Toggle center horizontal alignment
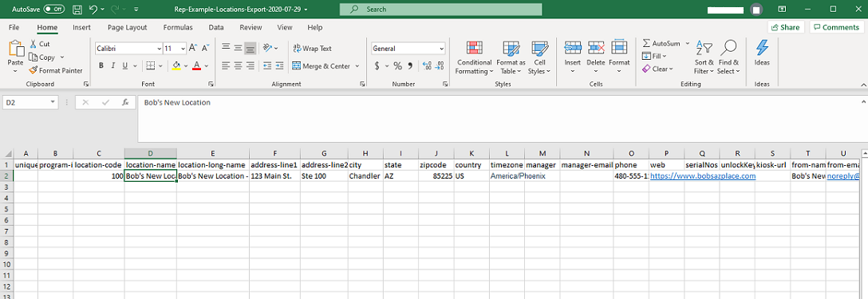 click(238, 66)
